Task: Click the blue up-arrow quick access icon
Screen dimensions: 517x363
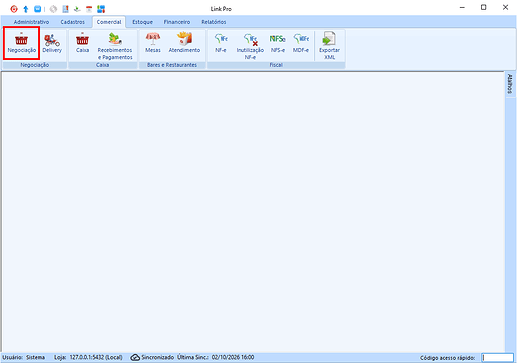Action: 26,9
